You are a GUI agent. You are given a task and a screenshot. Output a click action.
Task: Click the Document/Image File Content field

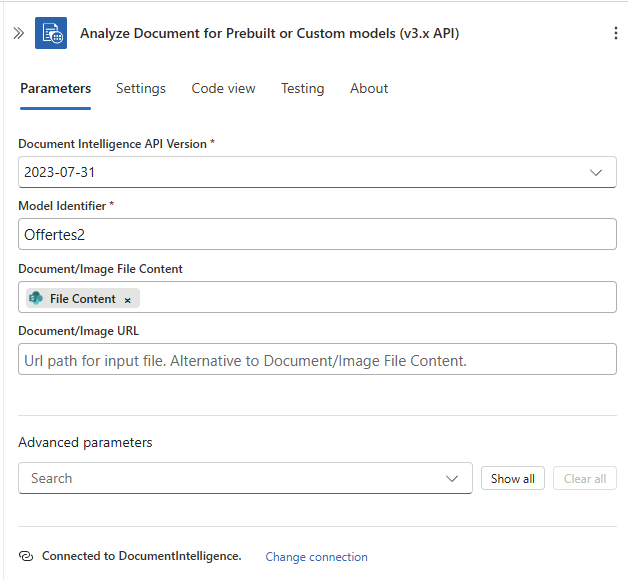[380, 298]
